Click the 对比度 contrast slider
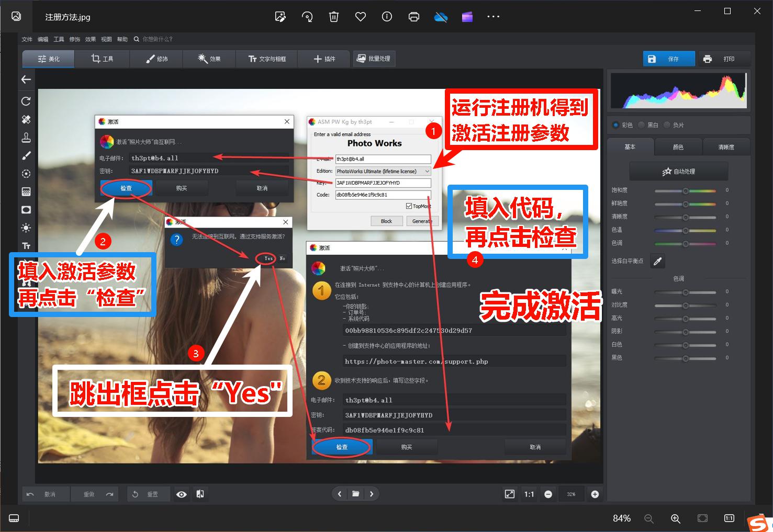The image size is (773, 532). (685, 305)
